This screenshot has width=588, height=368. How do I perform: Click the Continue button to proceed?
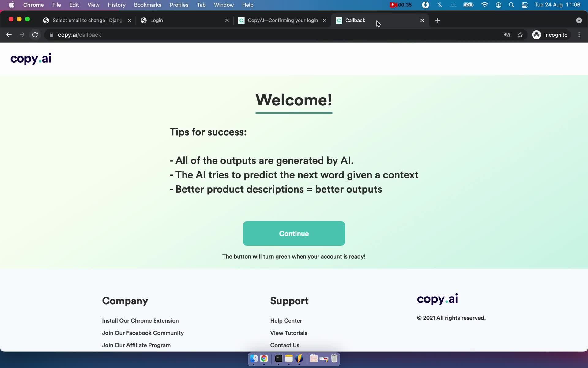pyautogui.click(x=294, y=233)
